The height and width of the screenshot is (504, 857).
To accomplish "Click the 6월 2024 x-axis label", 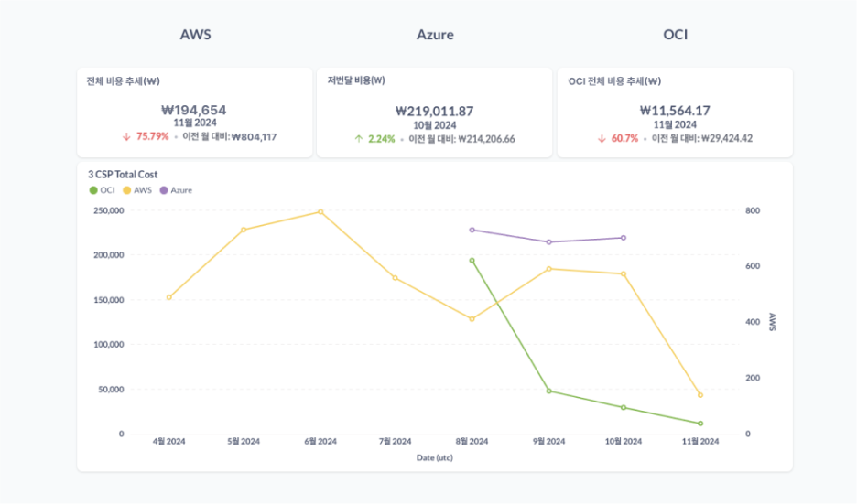I will tap(320, 442).
